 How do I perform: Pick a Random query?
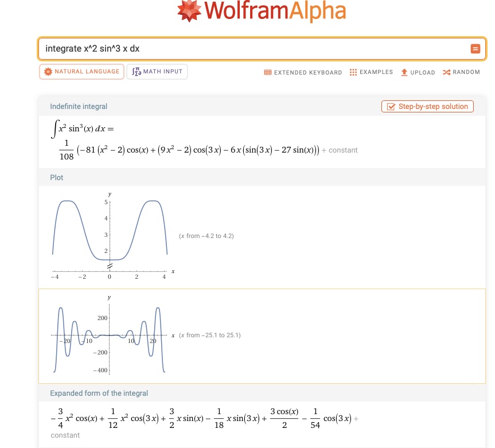461,72
